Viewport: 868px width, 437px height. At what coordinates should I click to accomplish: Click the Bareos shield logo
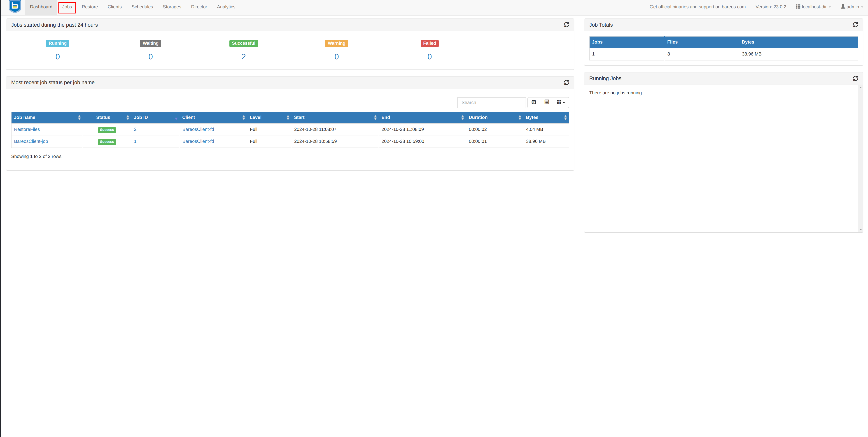coord(15,7)
